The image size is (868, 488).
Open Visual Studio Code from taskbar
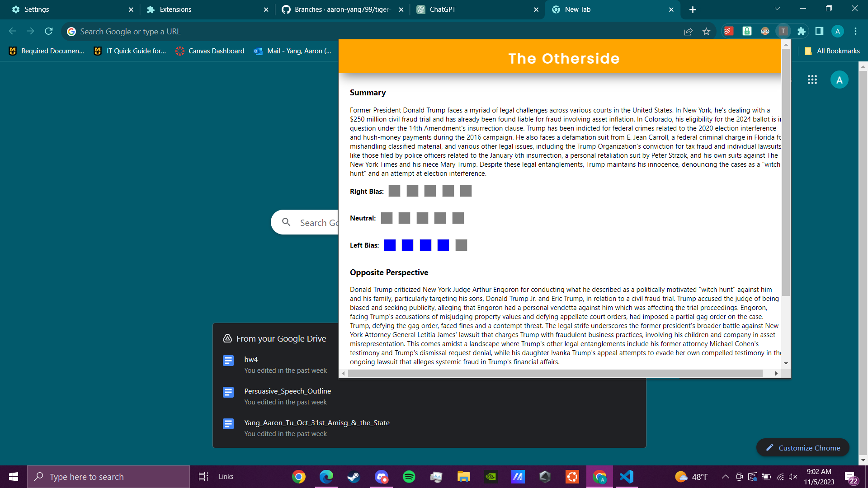click(627, 477)
